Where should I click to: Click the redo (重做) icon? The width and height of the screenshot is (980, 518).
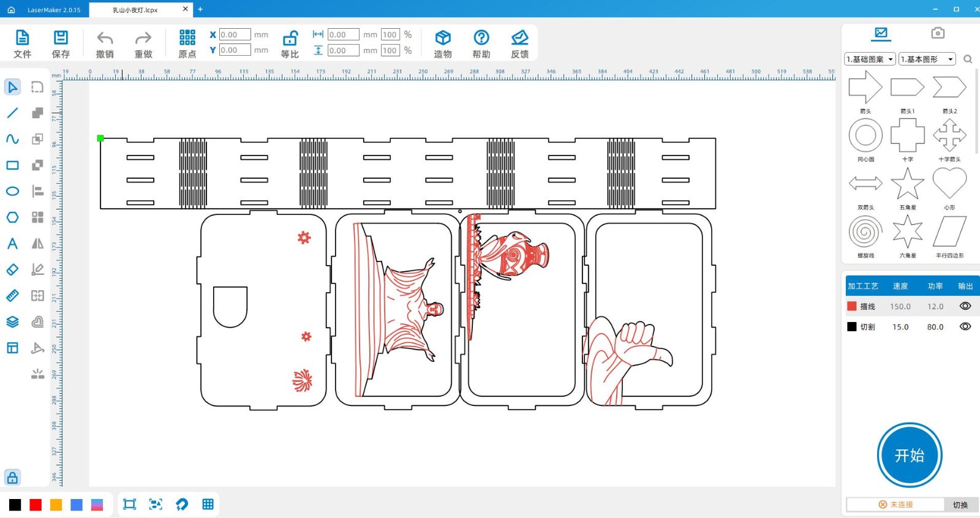(143, 39)
